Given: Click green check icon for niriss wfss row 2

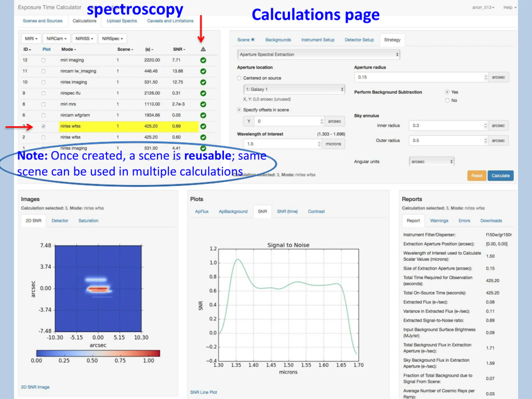Looking at the screenshot, I should click(203, 137).
